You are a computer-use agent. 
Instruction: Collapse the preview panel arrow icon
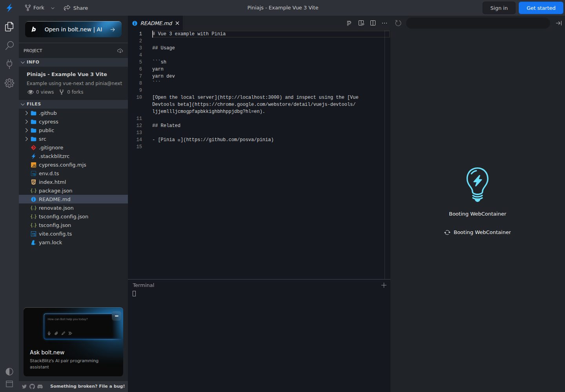click(x=559, y=23)
